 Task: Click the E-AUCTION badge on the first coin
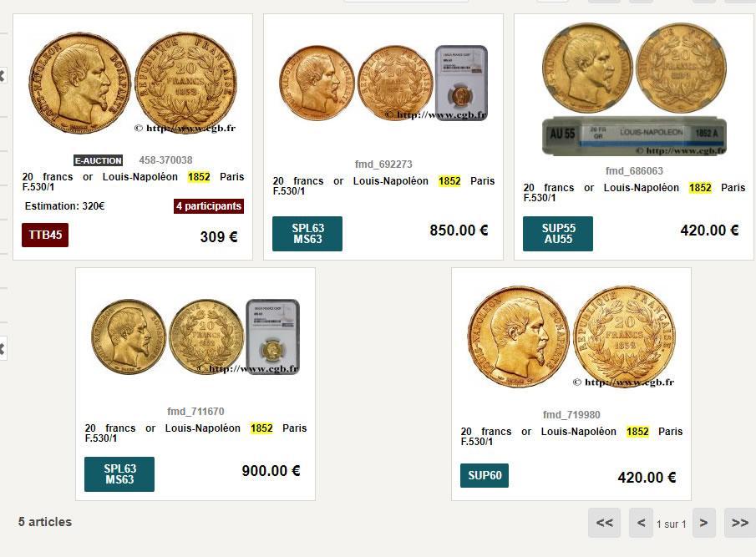(x=99, y=160)
